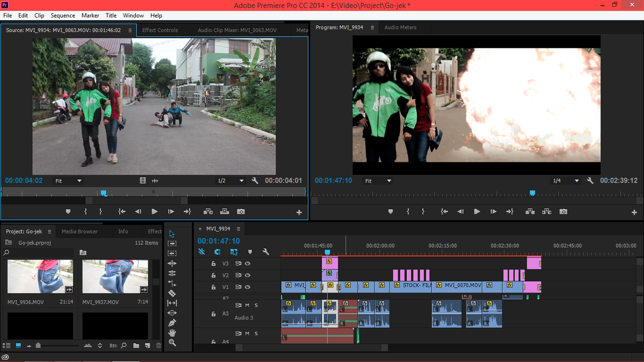The image size is (644, 362).
Task: Toggle Snap in timeline
Action: (x=217, y=252)
